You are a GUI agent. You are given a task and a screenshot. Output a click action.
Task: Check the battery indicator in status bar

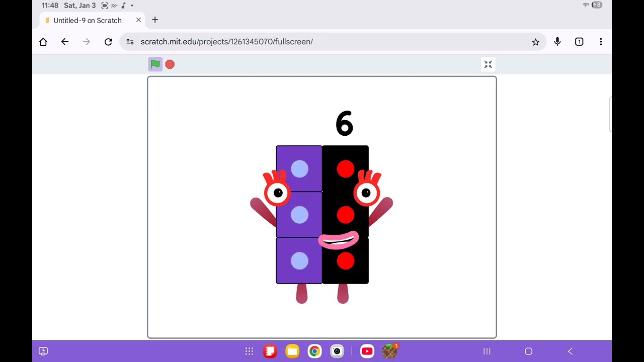tap(597, 5)
